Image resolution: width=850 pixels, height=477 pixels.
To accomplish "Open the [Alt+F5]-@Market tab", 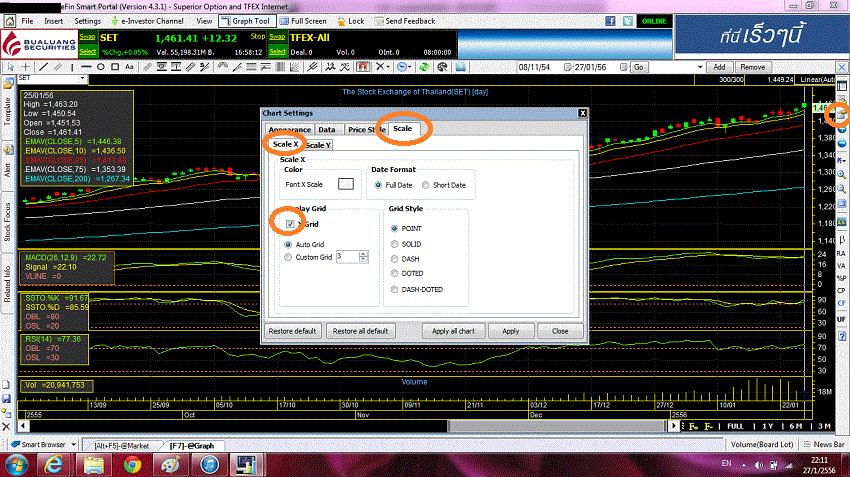I will click(121, 446).
